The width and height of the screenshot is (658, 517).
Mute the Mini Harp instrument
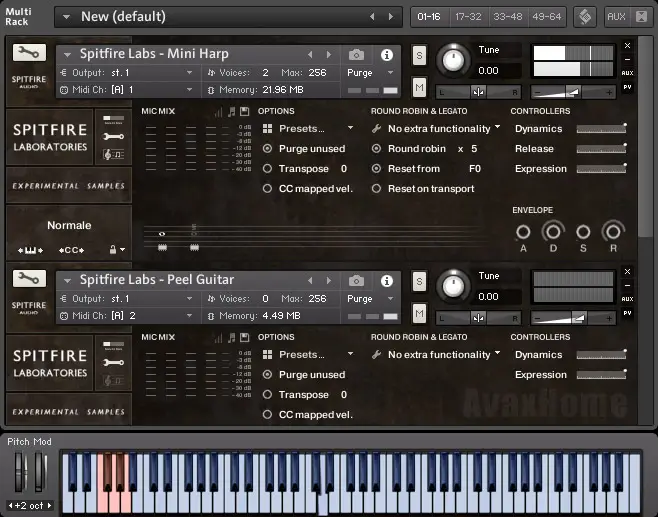[419, 87]
